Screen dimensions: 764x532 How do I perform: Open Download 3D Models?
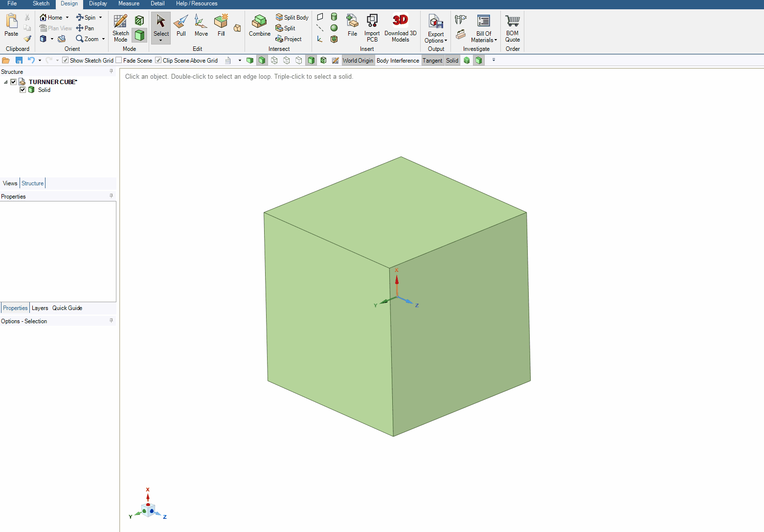coord(401,28)
